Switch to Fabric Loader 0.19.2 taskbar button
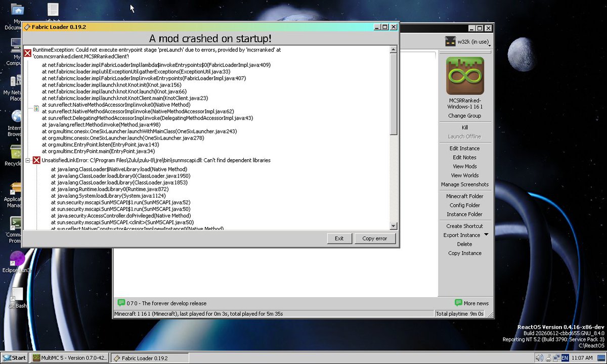 pos(150,357)
